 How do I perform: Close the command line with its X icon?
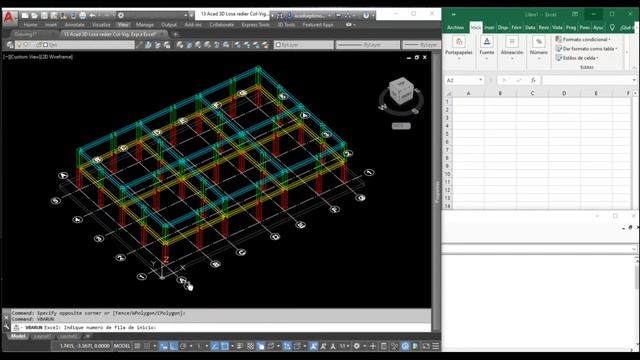[x=6, y=317]
